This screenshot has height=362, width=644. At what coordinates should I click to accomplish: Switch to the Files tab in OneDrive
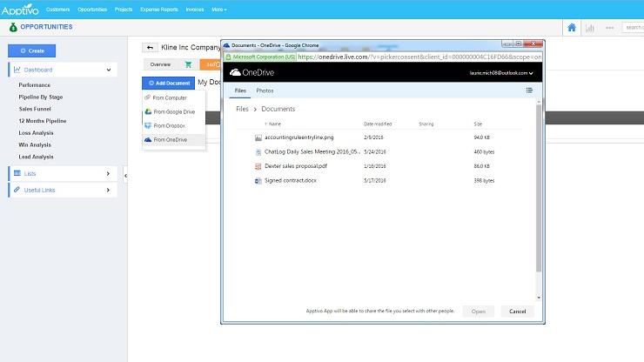click(240, 90)
